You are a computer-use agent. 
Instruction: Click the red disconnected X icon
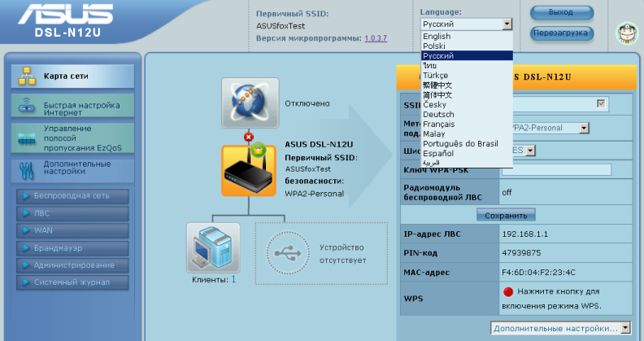pyautogui.click(x=249, y=137)
